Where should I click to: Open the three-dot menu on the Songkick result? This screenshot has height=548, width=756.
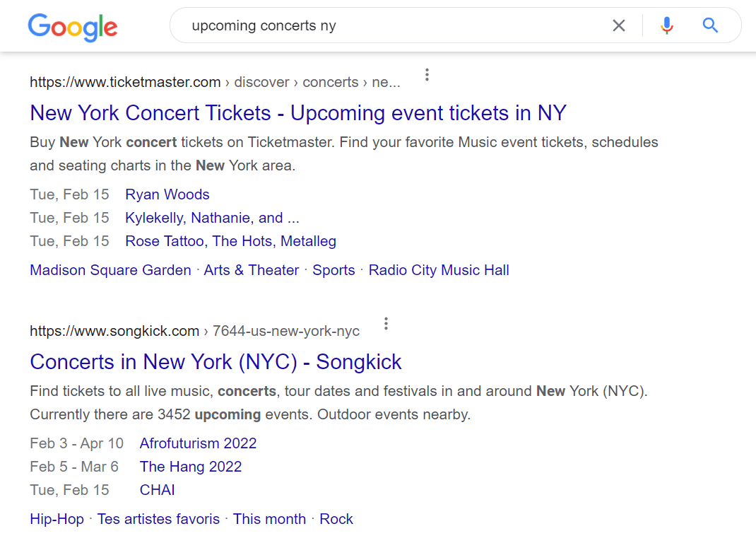386,322
